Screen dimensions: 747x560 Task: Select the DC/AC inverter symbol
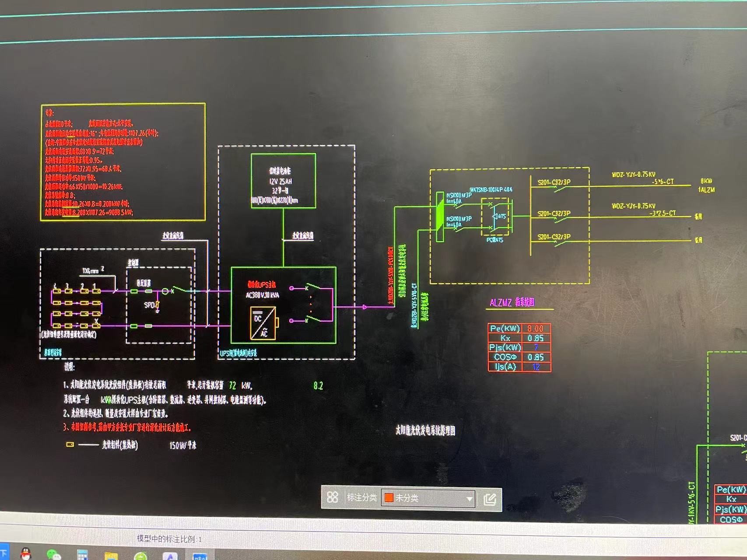tap(263, 323)
